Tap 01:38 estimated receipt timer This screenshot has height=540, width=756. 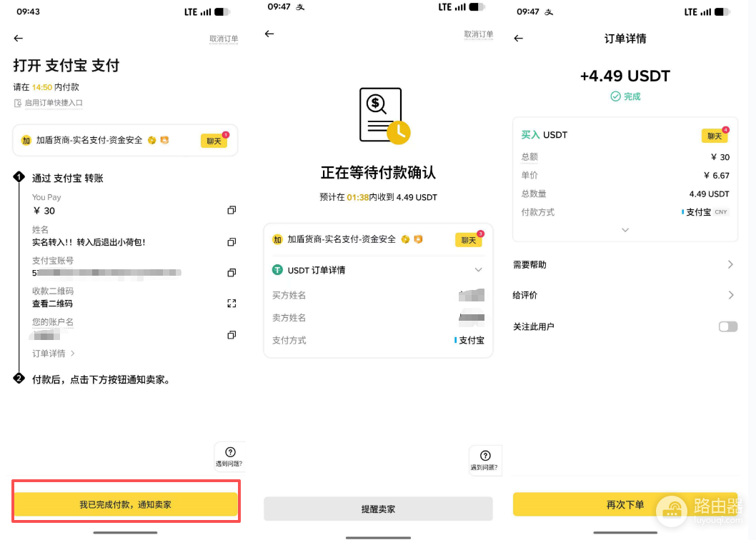tap(358, 197)
